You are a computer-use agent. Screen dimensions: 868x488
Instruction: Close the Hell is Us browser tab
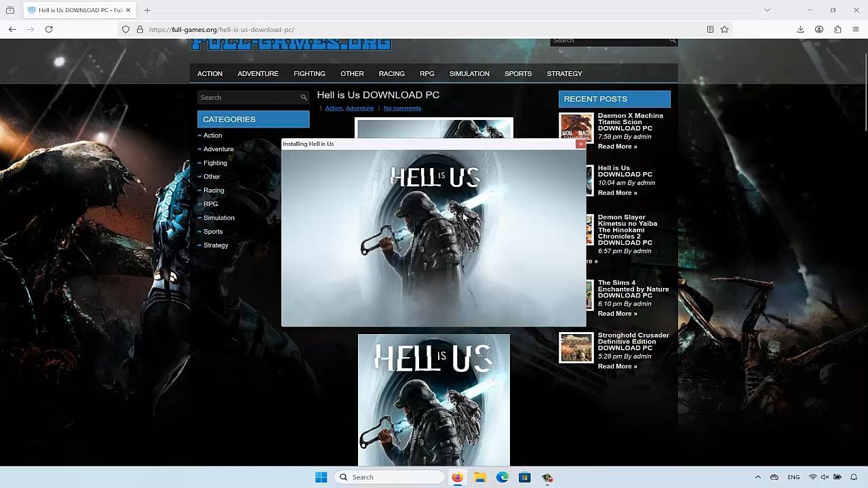tap(127, 10)
